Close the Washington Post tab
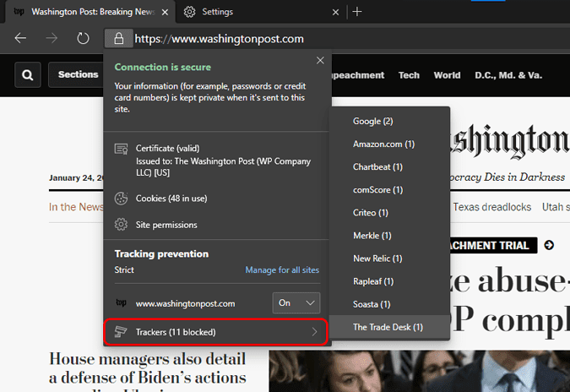This screenshot has width=570, height=392. coord(165,13)
